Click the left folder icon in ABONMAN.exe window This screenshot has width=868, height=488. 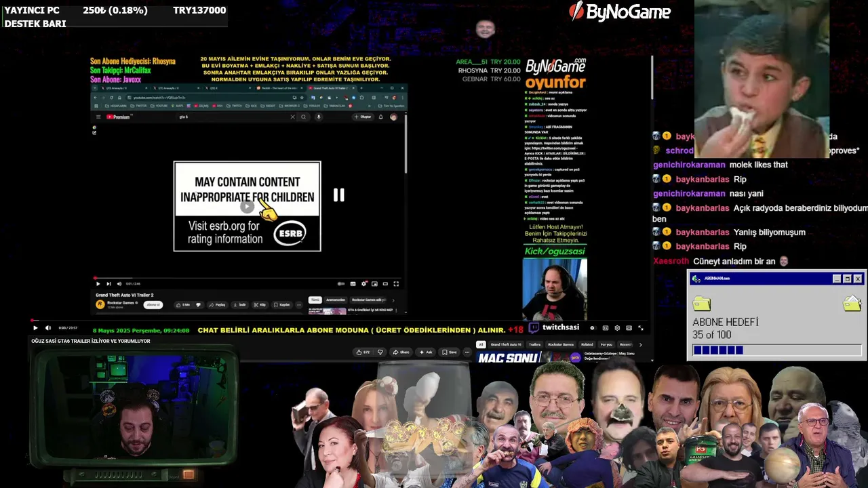[701, 304]
